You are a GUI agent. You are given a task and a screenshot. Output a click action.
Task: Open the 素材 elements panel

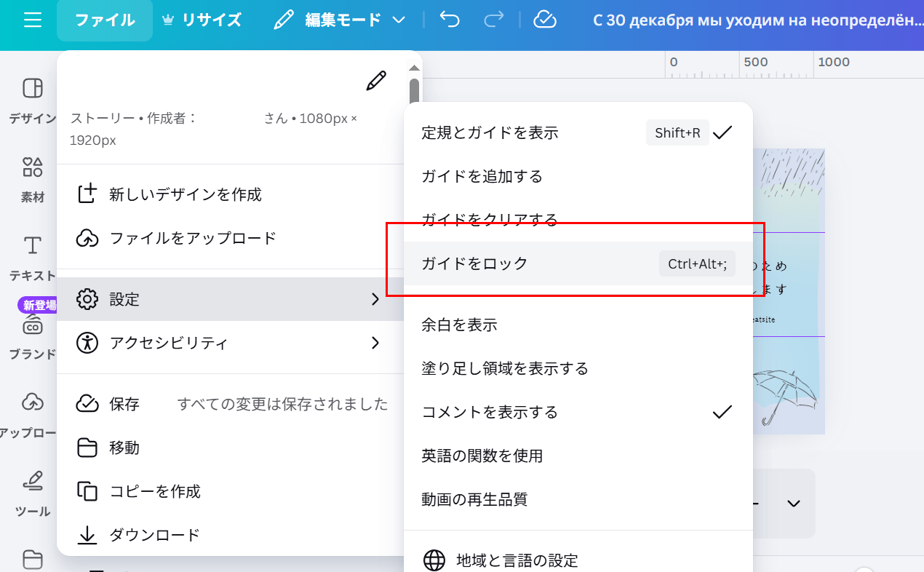tap(33, 180)
